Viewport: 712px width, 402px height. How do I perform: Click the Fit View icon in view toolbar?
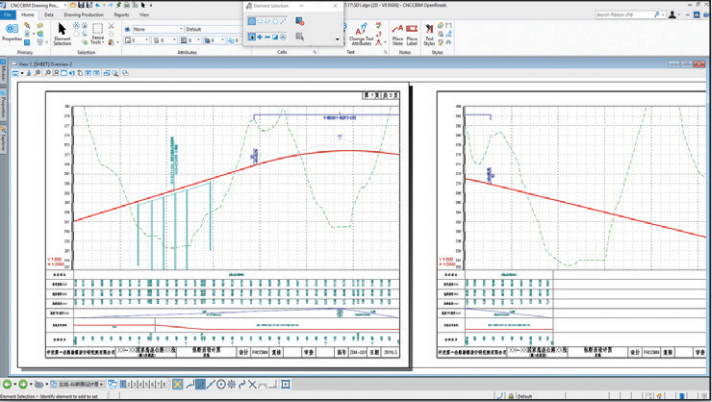tap(64, 73)
